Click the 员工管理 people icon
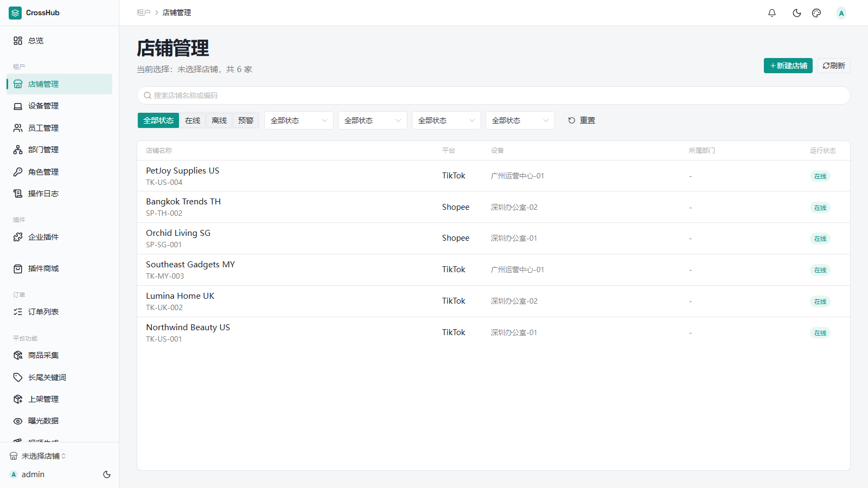 [x=18, y=128]
